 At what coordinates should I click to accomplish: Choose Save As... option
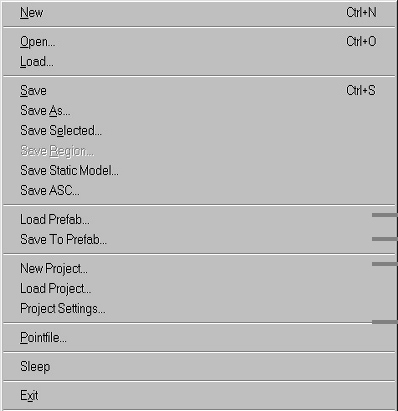pos(199,111)
